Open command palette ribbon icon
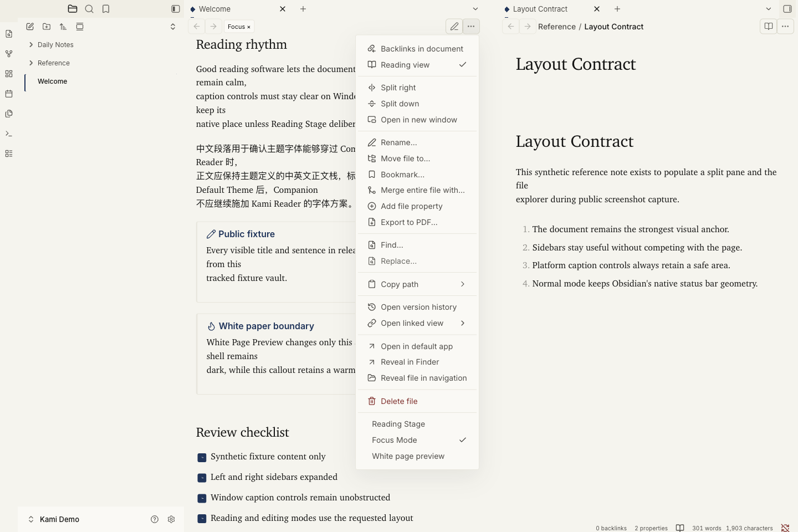Viewport: 798px width, 532px height. (x=9, y=134)
